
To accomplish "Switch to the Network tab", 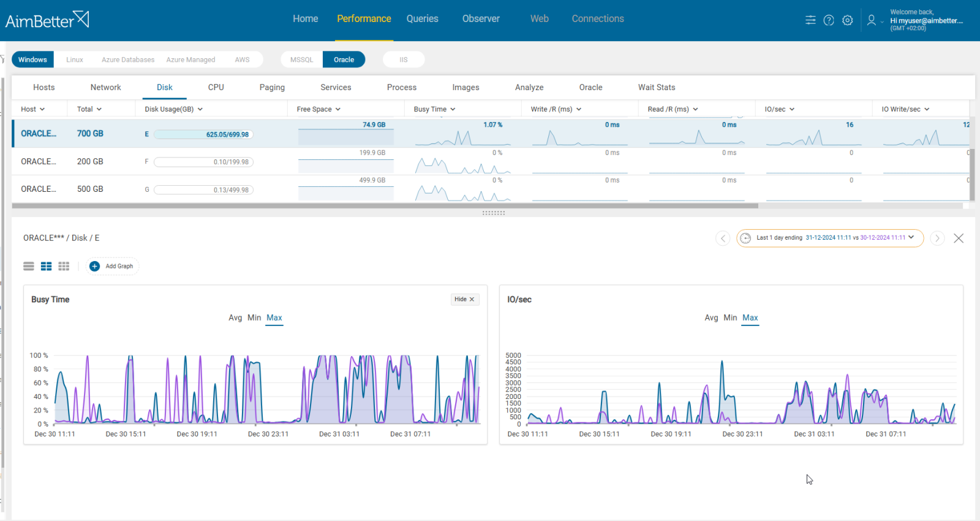I will click(x=106, y=88).
